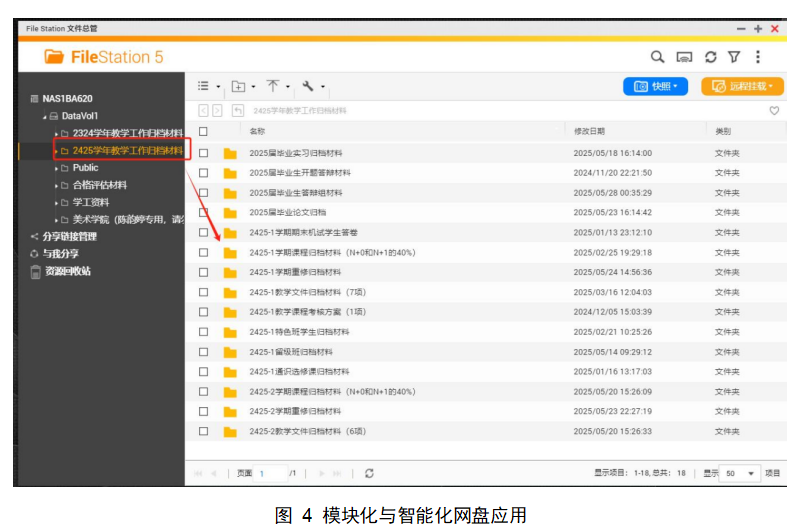Open the 远程挂载 remote mount dropdown
This screenshot has width=809, height=524.
coord(742,87)
